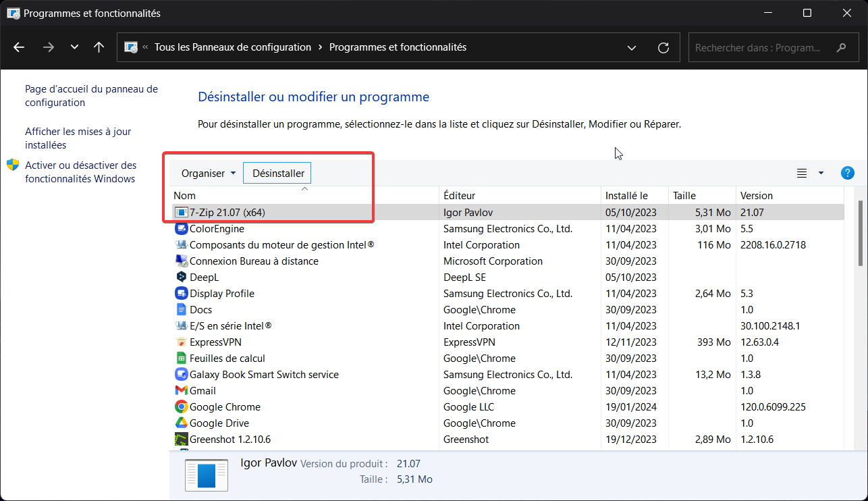Expand the path arrow after Tous les Panneaux

tap(321, 47)
